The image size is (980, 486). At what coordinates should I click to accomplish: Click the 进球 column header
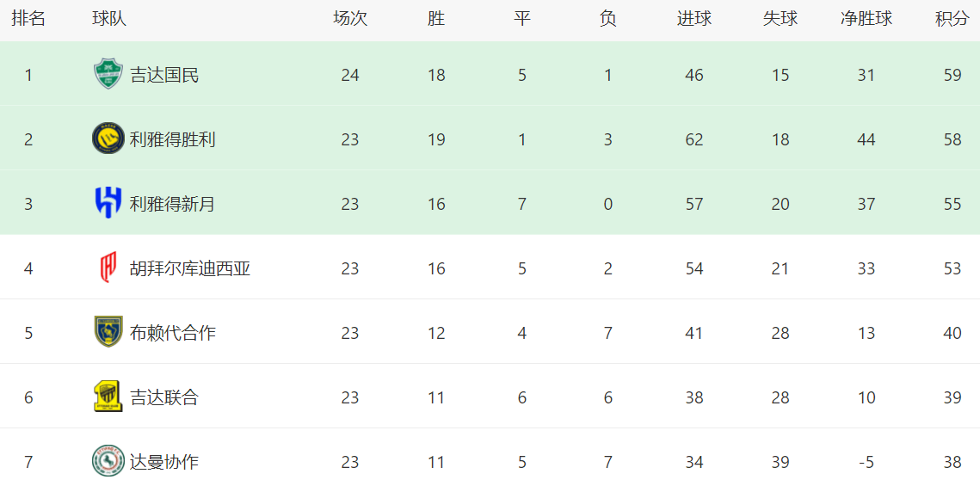[693, 19]
